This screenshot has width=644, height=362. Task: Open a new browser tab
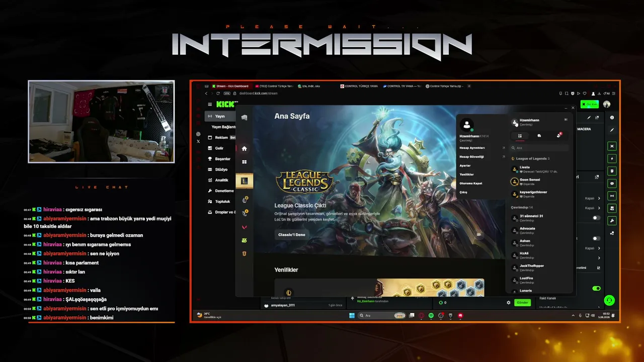[x=469, y=86]
